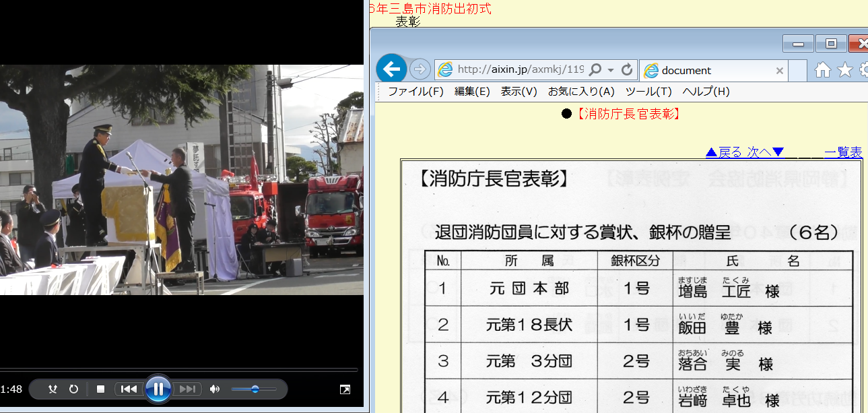Open the 編集(E) menu

pos(472,92)
